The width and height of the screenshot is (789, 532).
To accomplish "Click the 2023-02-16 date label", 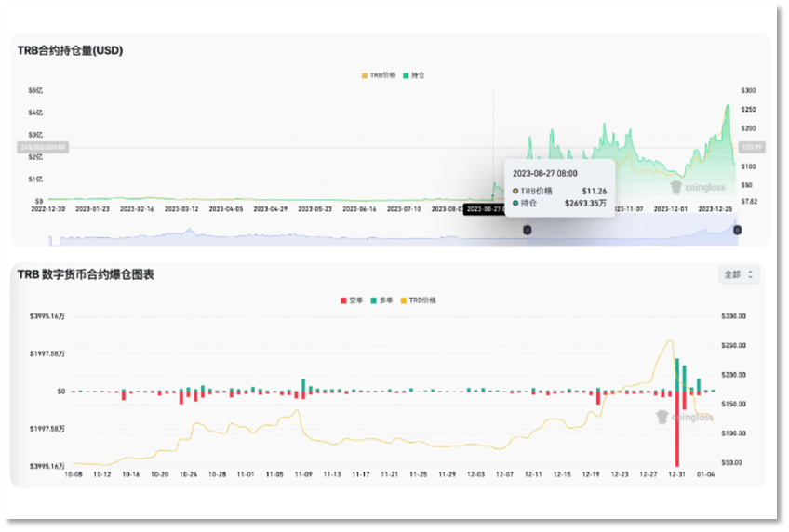I will pyautogui.click(x=137, y=209).
